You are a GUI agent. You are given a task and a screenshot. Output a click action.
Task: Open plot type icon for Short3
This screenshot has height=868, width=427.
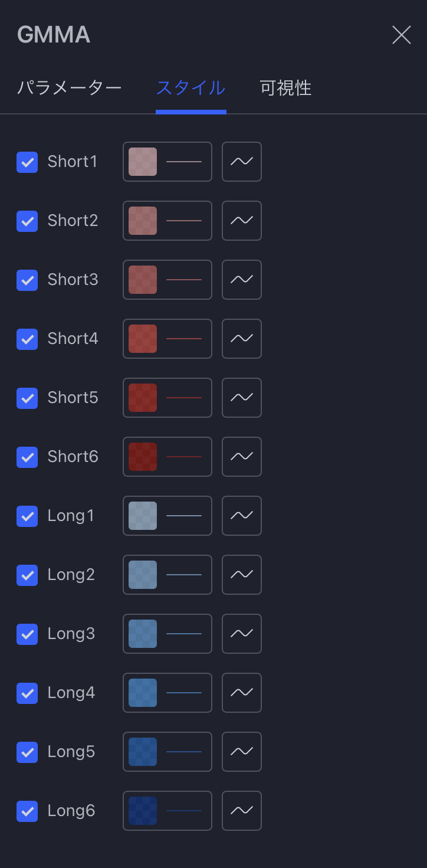click(242, 280)
